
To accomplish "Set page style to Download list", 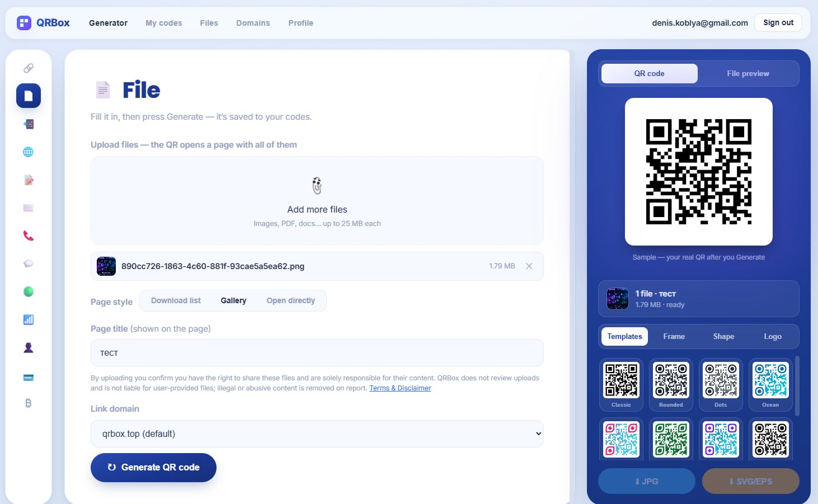I will click(x=176, y=300).
